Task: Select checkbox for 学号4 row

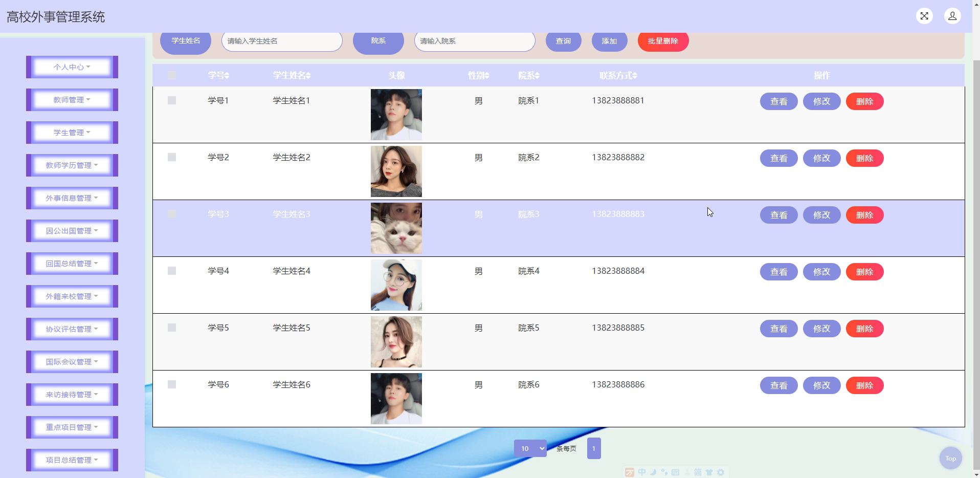Action: click(x=172, y=271)
